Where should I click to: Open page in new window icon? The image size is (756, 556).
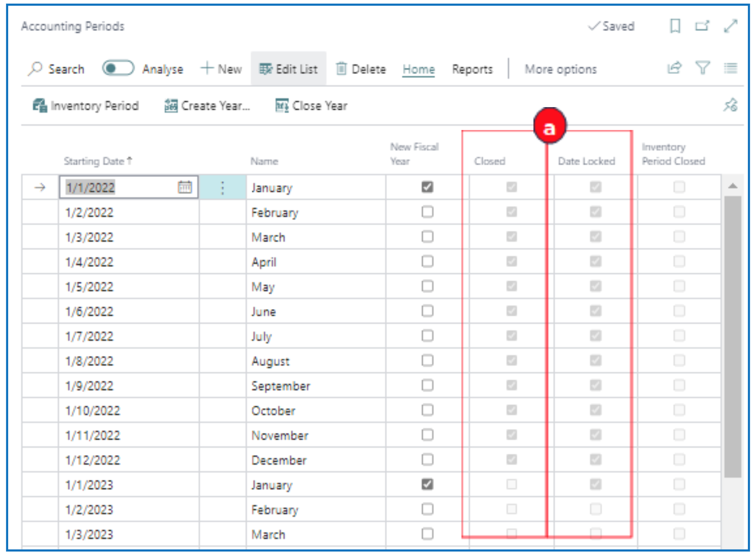[702, 26]
